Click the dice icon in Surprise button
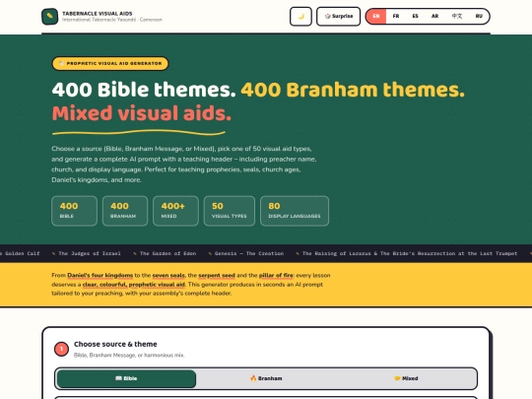The width and height of the screenshot is (532, 399). 327,16
